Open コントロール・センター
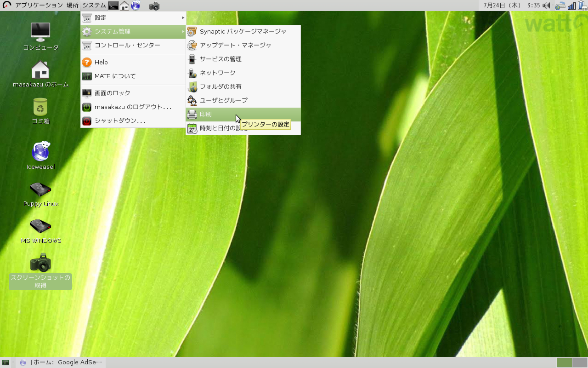 (133, 45)
